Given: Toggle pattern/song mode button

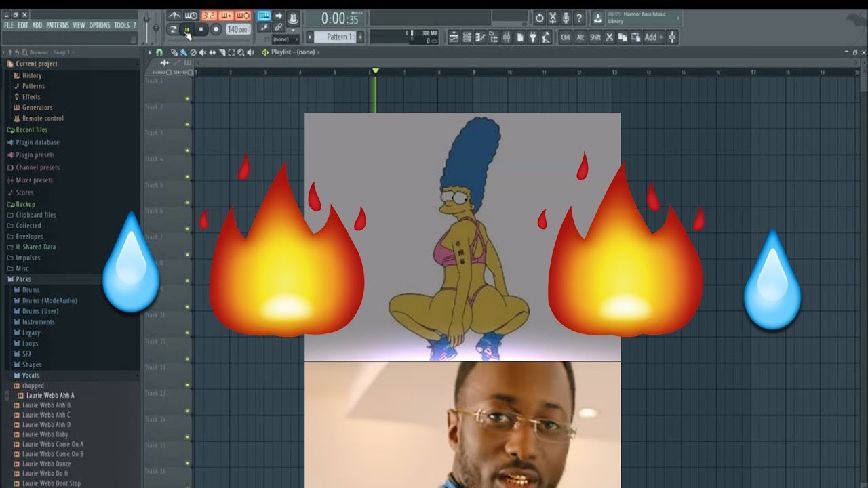Looking at the screenshot, I should [x=173, y=29].
